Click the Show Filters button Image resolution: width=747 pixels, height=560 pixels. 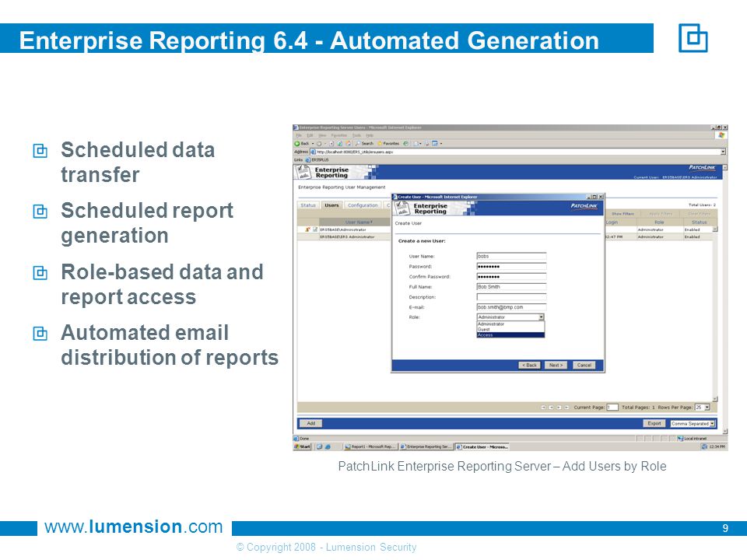coord(622,214)
